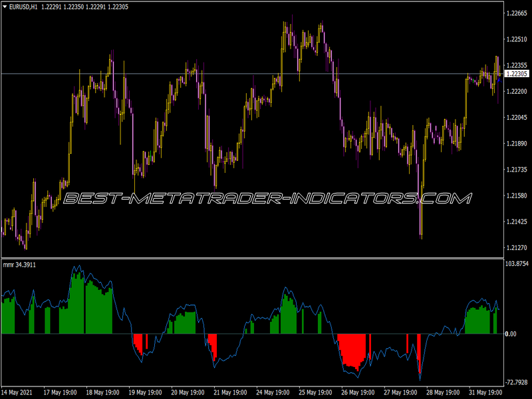Click the 27 May 19:00 time label
The image size is (532, 399).
click(401, 392)
